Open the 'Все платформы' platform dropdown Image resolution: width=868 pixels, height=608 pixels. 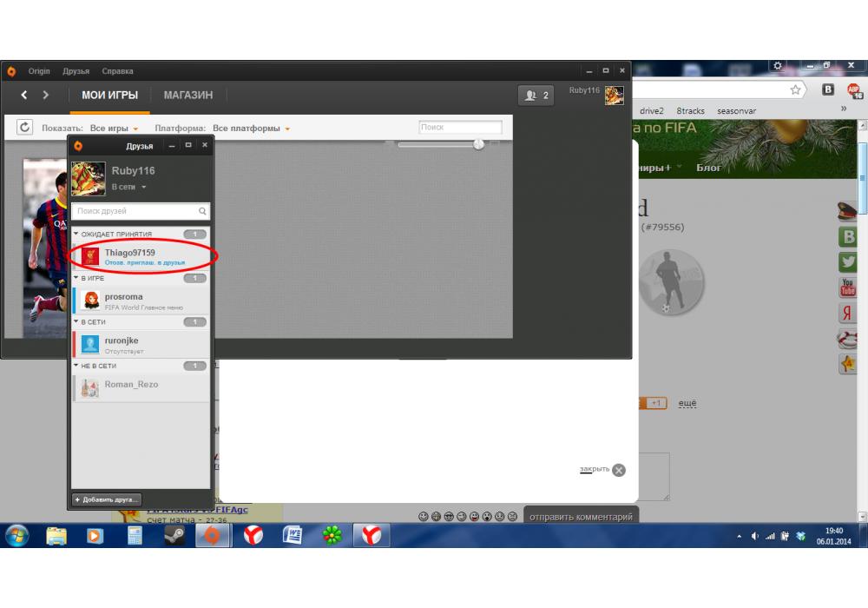[251, 129]
